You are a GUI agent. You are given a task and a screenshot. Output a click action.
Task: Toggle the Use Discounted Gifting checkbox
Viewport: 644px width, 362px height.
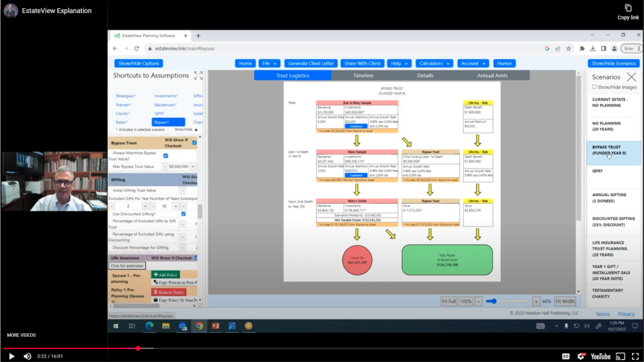183,214
